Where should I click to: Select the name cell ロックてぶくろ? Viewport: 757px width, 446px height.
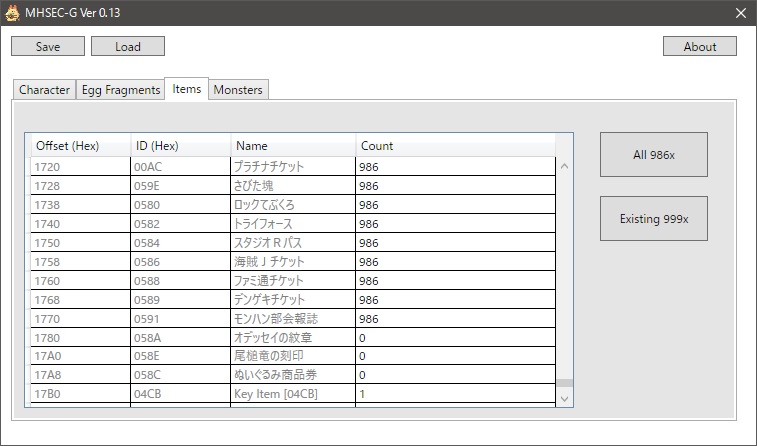[293, 205]
